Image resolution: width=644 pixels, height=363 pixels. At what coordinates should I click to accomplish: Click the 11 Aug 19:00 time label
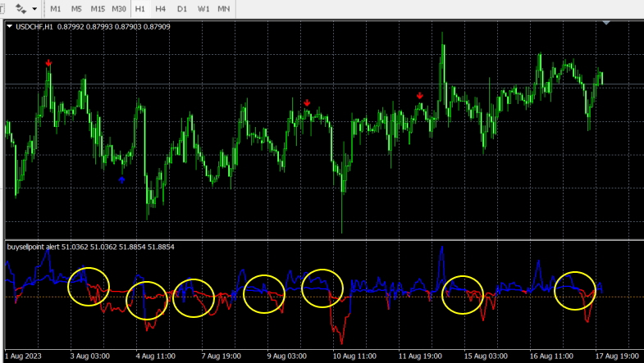[420, 356]
